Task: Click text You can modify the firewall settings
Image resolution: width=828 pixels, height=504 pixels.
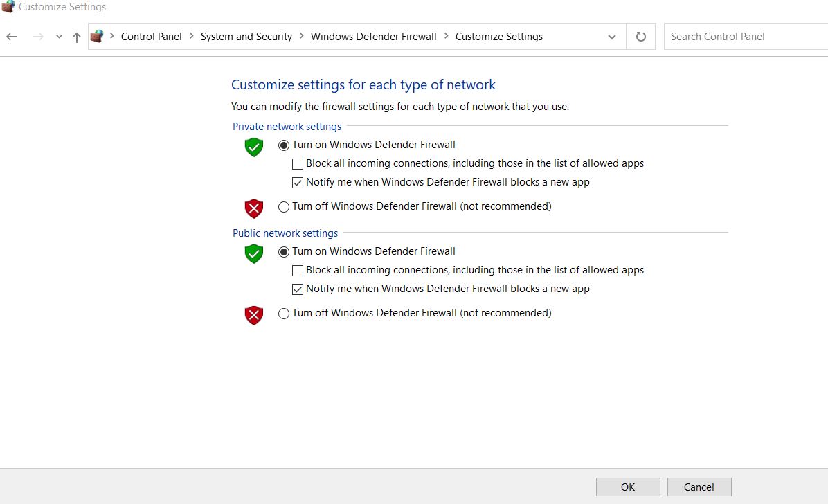Action: (400, 107)
